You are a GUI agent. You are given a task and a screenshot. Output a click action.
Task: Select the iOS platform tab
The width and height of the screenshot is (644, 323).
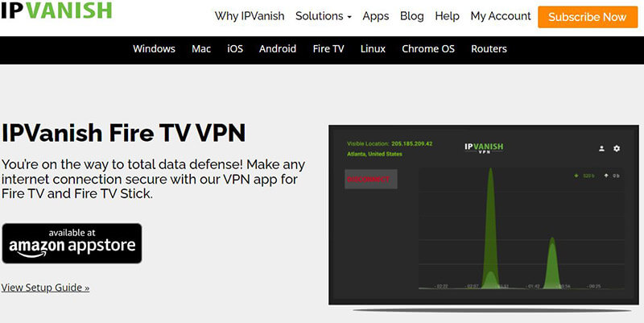click(235, 49)
